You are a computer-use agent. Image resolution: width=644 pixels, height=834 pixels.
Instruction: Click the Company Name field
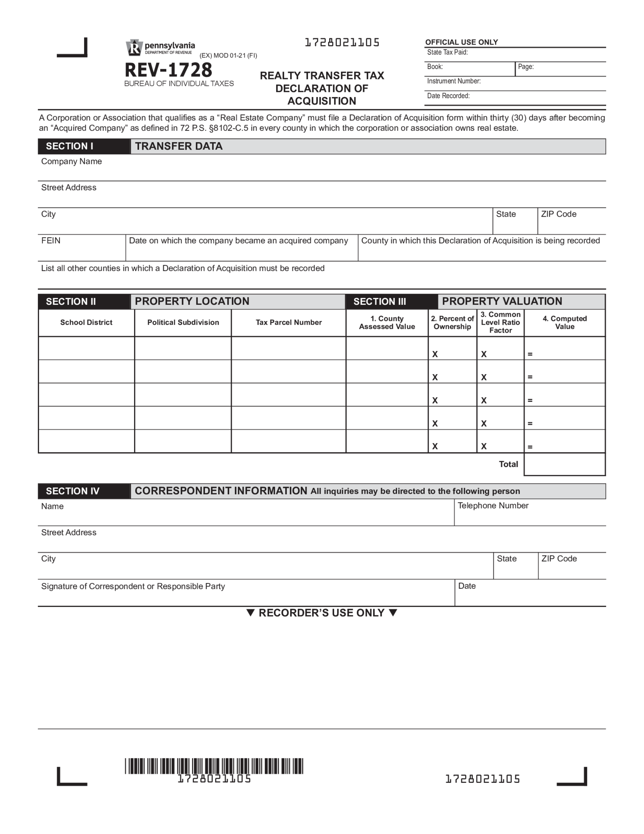pos(322,168)
